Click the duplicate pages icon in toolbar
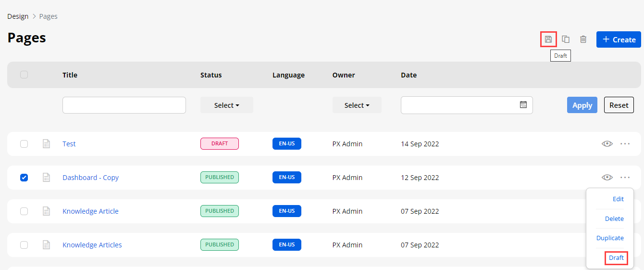 coord(566,39)
